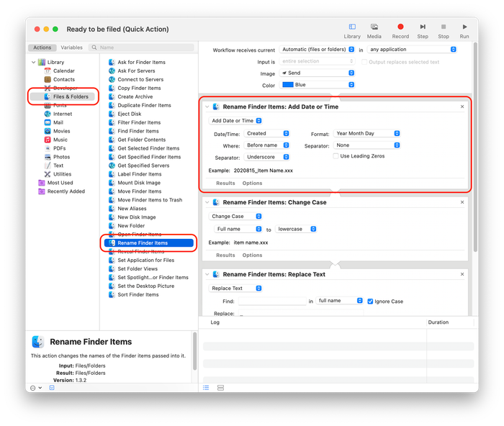Show variables pane view icon
This screenshot has height=426, width=504.
click(x=220, y=388)
